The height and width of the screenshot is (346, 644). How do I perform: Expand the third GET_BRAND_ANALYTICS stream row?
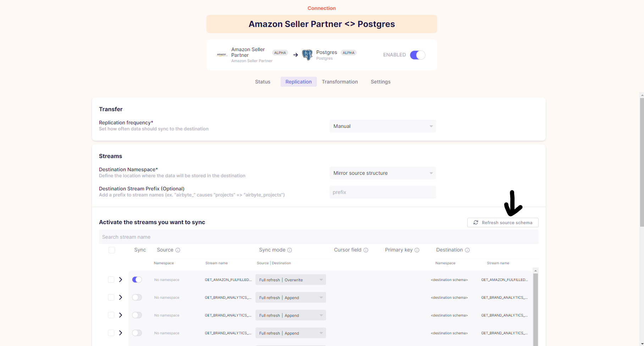point(121,333)
